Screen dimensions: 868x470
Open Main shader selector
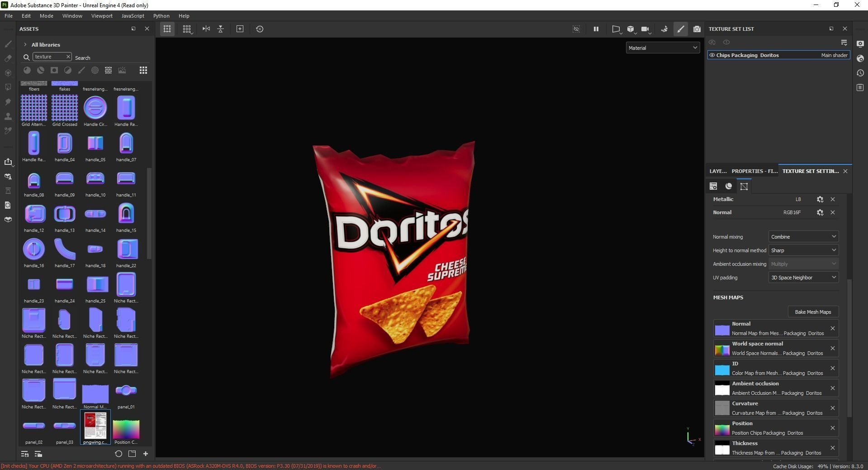tap(834, 55)
